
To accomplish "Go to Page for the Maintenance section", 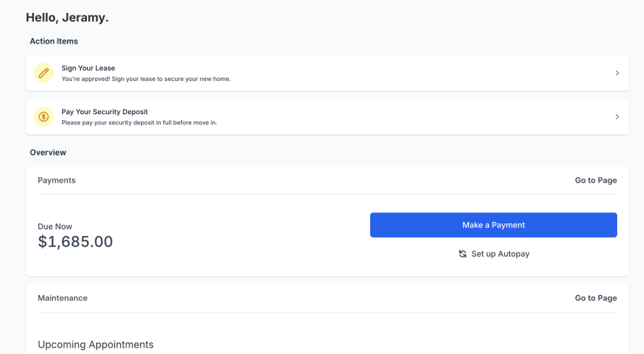I will (x=595, y=298).
